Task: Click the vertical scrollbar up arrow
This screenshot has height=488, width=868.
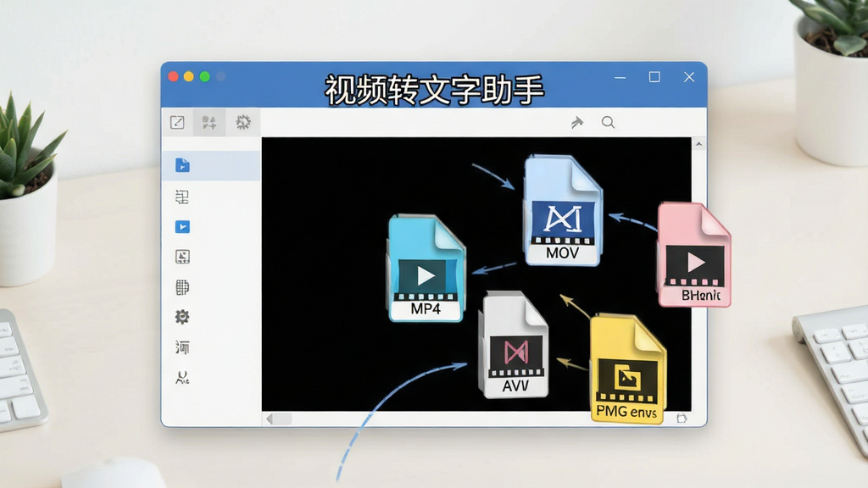Action: [698, 144]
